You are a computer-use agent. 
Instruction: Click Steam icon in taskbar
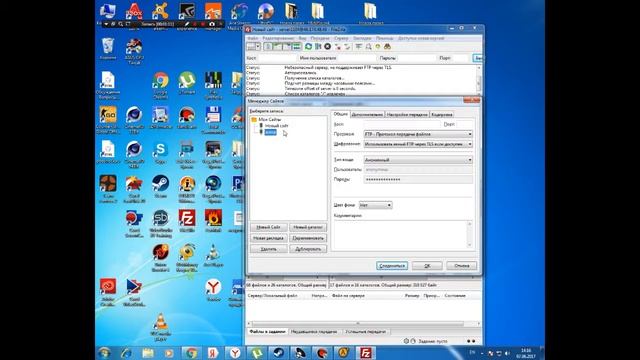click(278, 353)
